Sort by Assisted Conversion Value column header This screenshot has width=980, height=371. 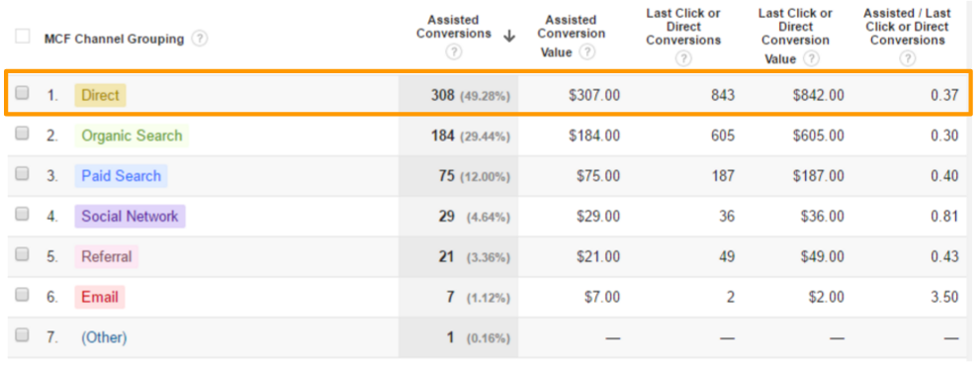(572, 36)
